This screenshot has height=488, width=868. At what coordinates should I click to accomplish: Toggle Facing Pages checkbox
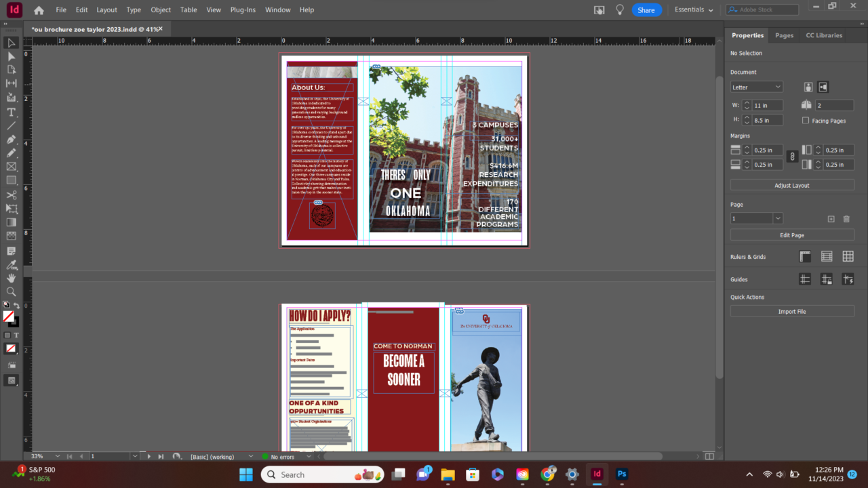pos(806,121)
